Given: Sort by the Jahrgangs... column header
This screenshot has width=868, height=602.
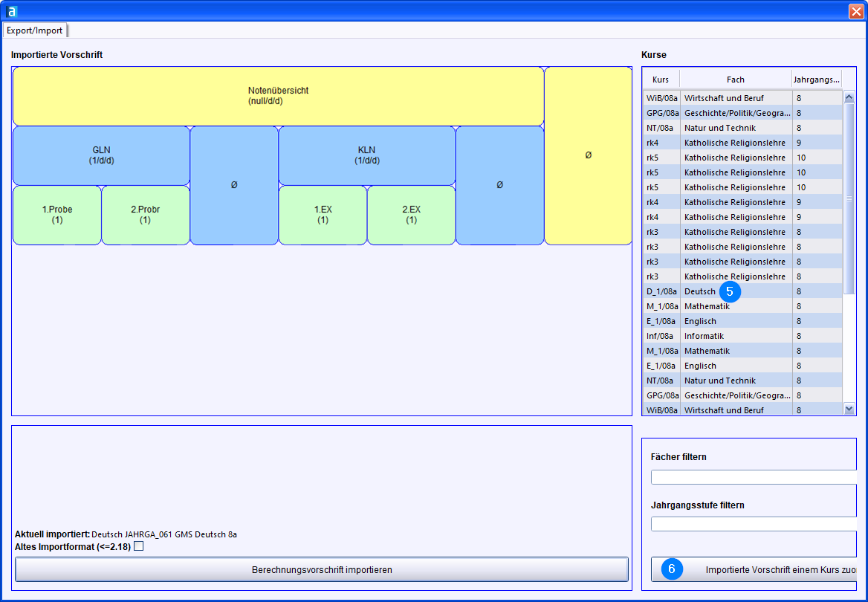Looking at the screenshot, I should point(817,80).
